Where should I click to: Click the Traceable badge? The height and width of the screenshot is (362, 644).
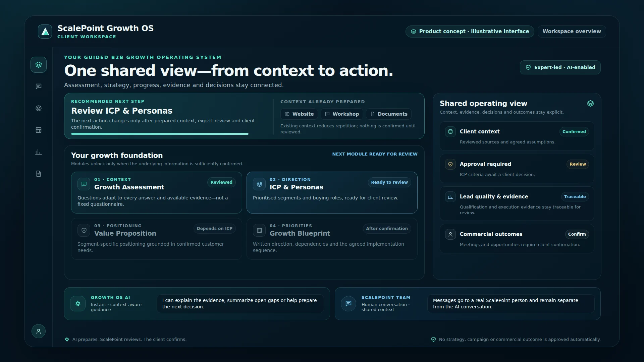point(575,197)
